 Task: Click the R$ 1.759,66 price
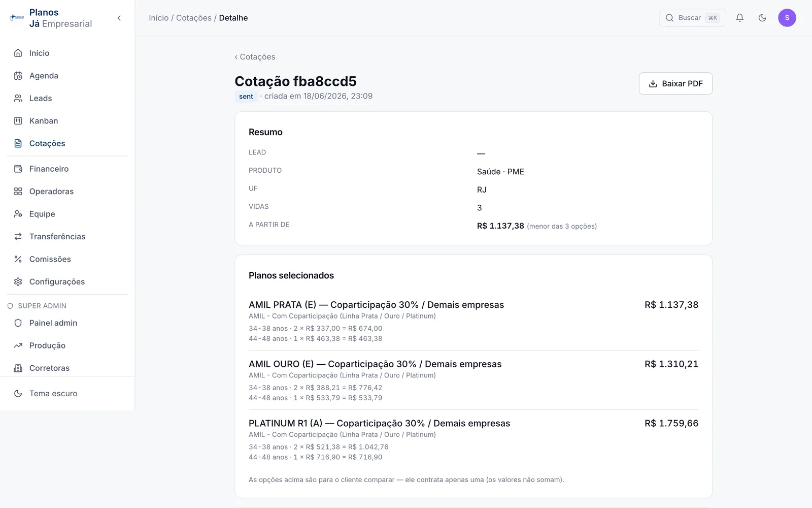point(671,423)
